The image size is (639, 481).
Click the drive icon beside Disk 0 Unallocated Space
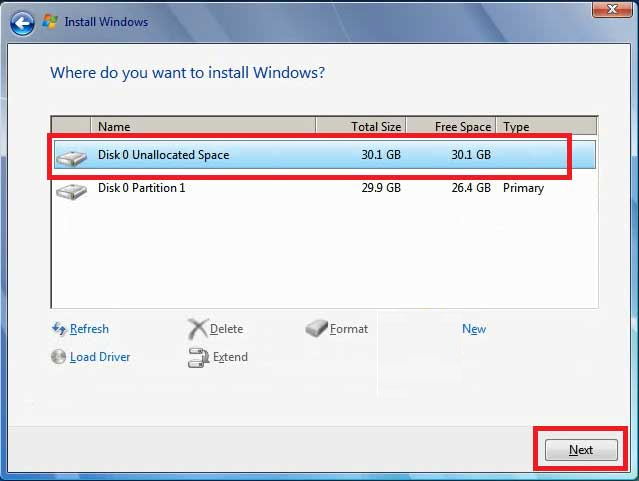[x=72, y=157]
